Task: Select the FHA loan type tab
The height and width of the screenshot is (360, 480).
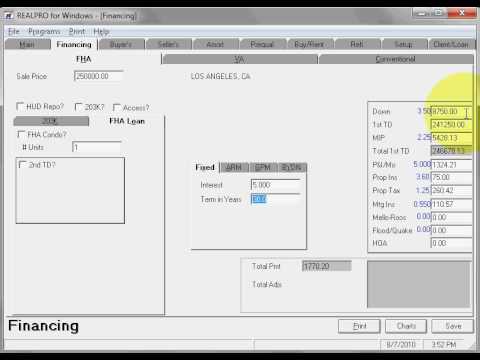Action: click(83, 59)
